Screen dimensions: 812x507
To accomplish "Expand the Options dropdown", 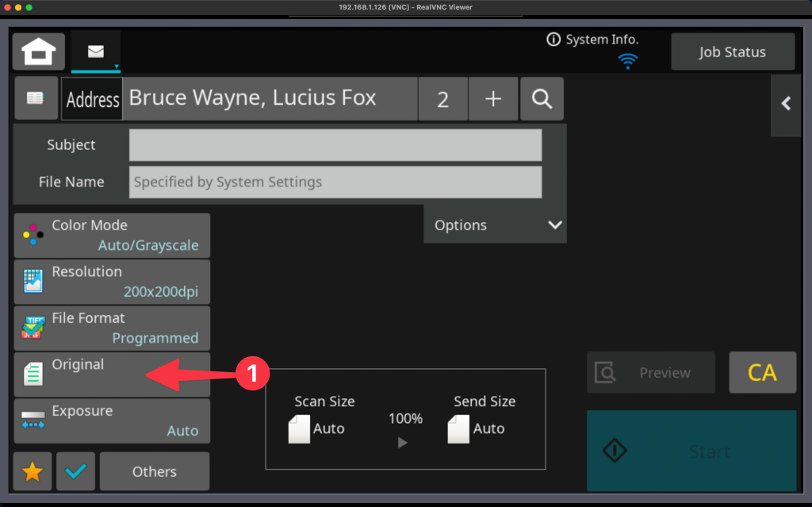I will tap(496, 225).
